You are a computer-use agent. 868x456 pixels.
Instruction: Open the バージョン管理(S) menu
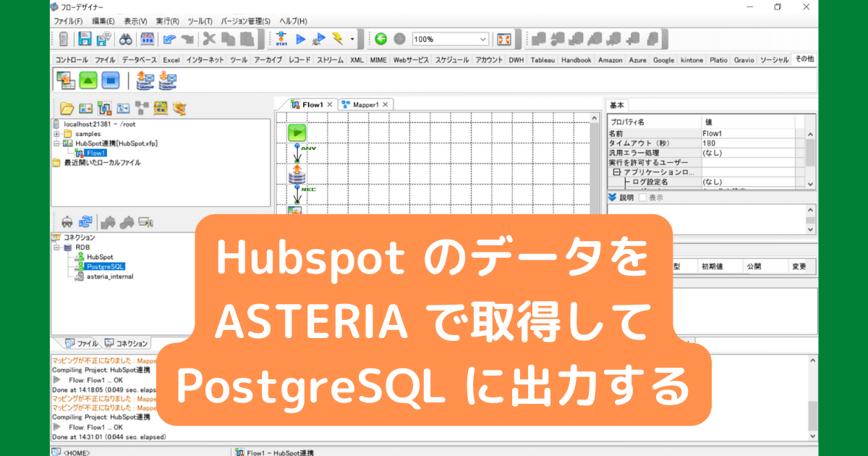244,21
